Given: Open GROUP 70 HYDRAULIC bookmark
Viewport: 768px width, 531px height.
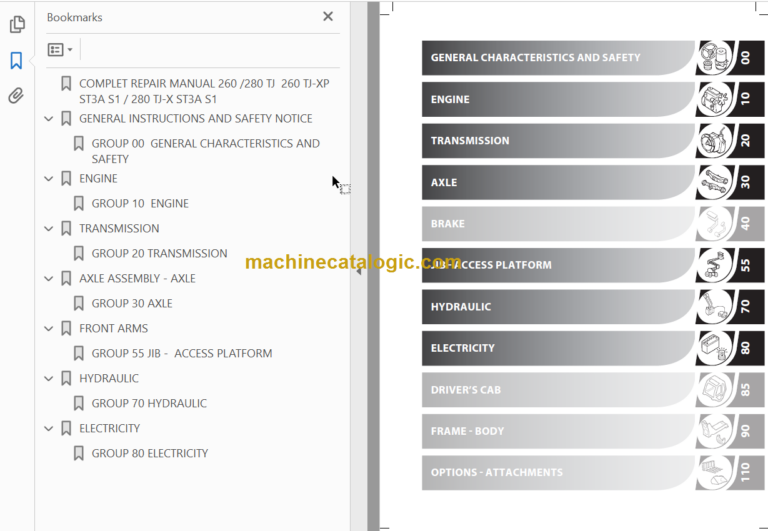Looking at the screenshot, I should pos(149,404).
